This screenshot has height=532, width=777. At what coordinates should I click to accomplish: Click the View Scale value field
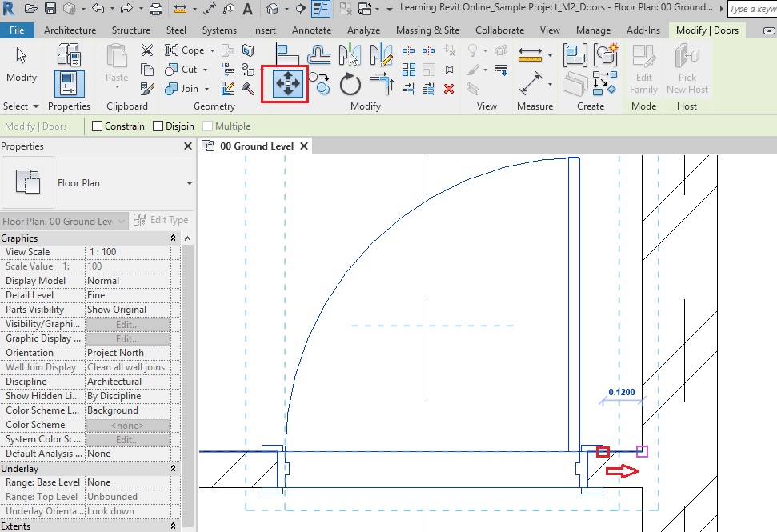126,252
